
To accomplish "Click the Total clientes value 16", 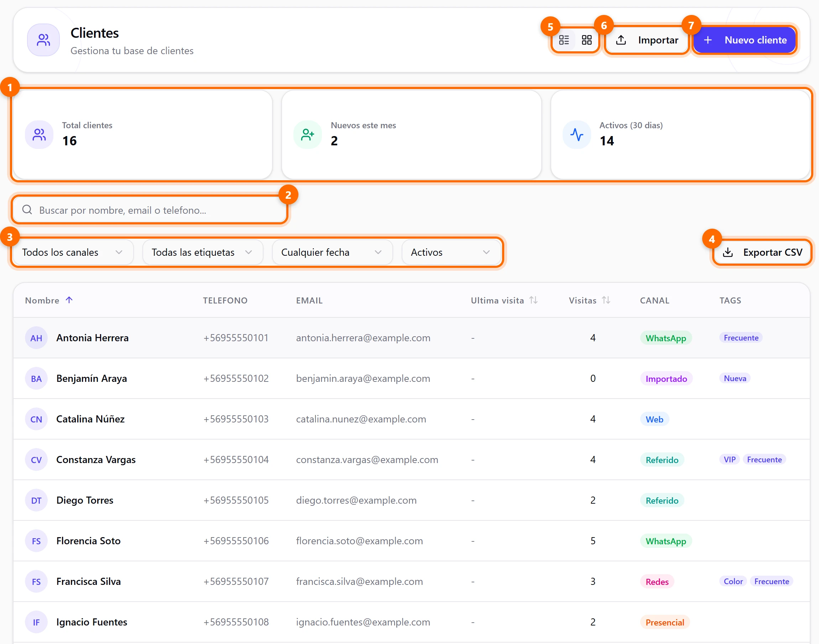I will pos(70,141).
